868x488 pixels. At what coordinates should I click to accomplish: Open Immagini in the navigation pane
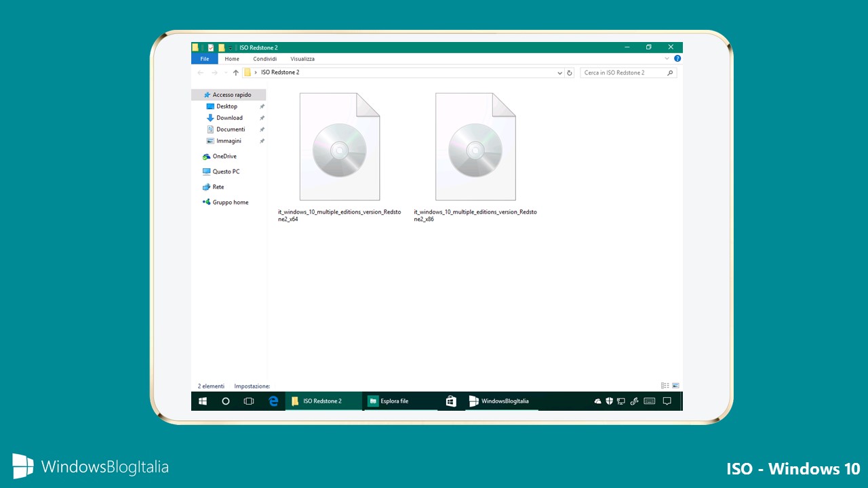point(229,141)
